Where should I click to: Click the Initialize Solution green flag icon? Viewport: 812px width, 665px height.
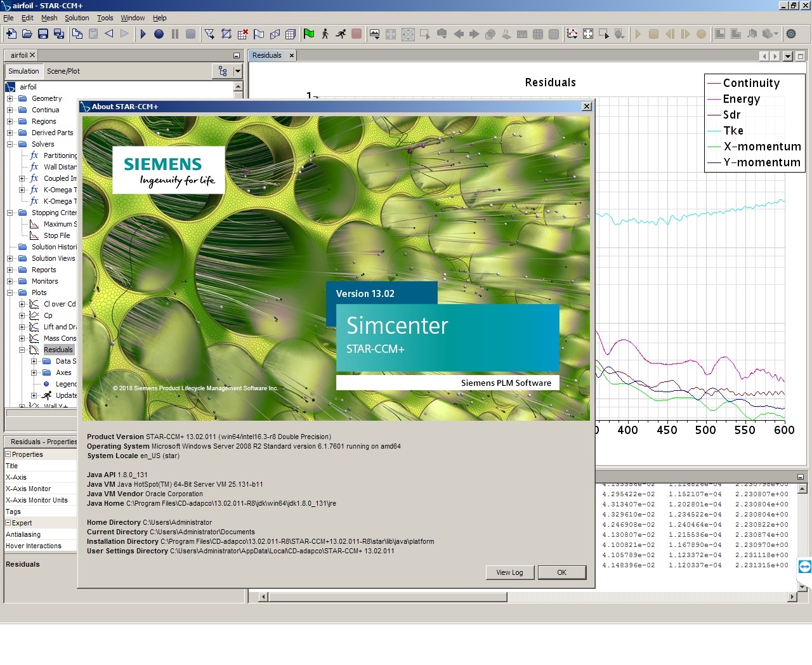coord(309,34)
